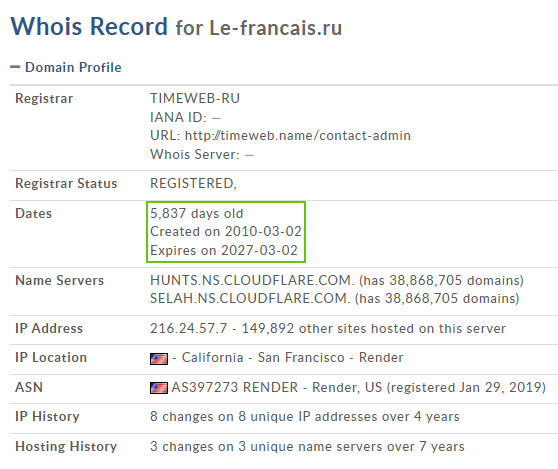This screenshot has width=558, height=469.
Task: Click 'Created on 2010-03-02' date
Action: click(226, 231)
